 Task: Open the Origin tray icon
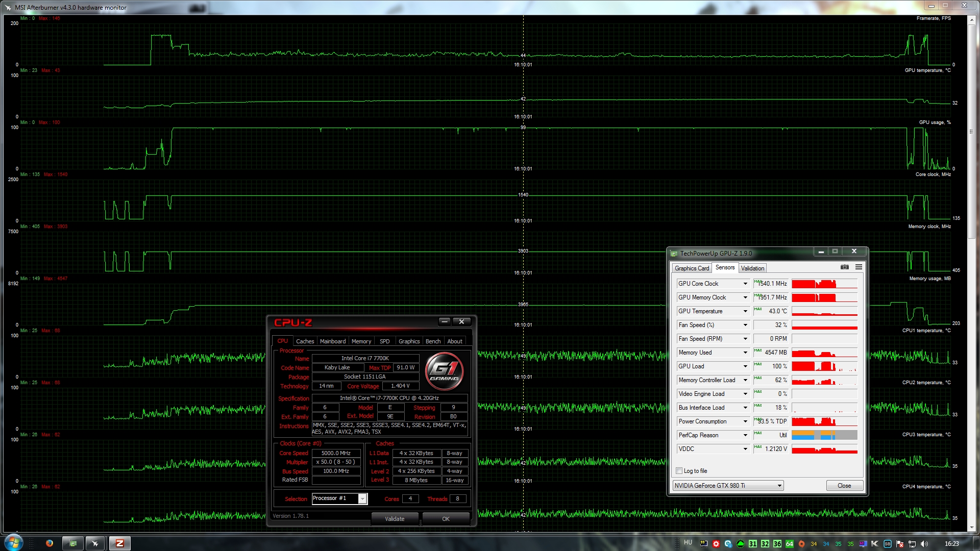point(801,544)
